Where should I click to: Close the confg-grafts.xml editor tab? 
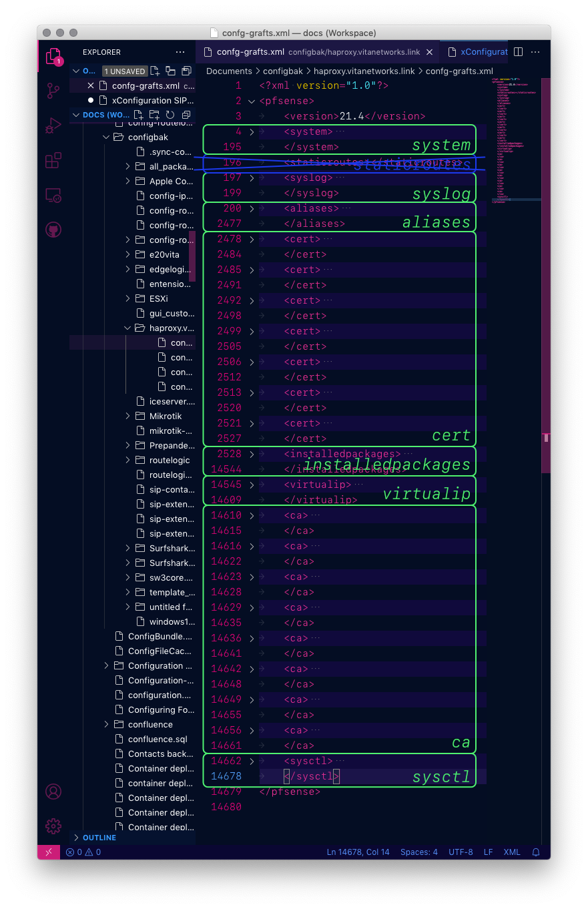pos(428,52)
